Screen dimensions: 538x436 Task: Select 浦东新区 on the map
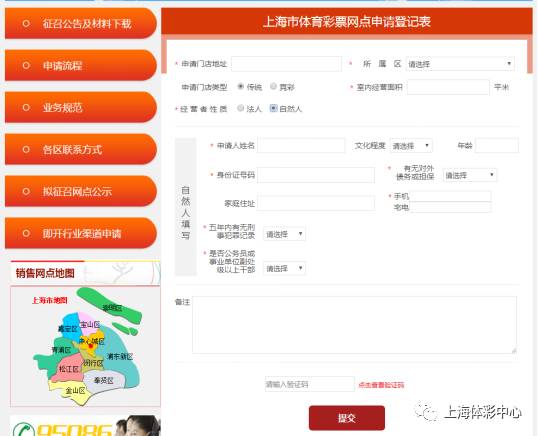[x=119, y=356]
